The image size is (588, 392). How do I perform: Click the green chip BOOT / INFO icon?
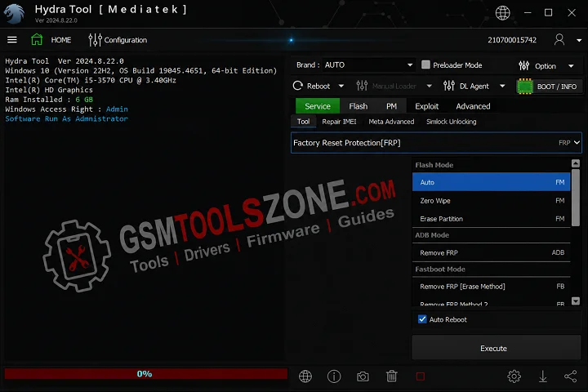point(524,87)
